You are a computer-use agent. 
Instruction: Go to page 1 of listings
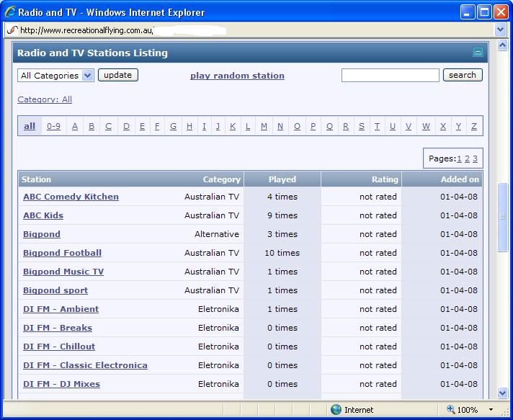tap(460, 158)
